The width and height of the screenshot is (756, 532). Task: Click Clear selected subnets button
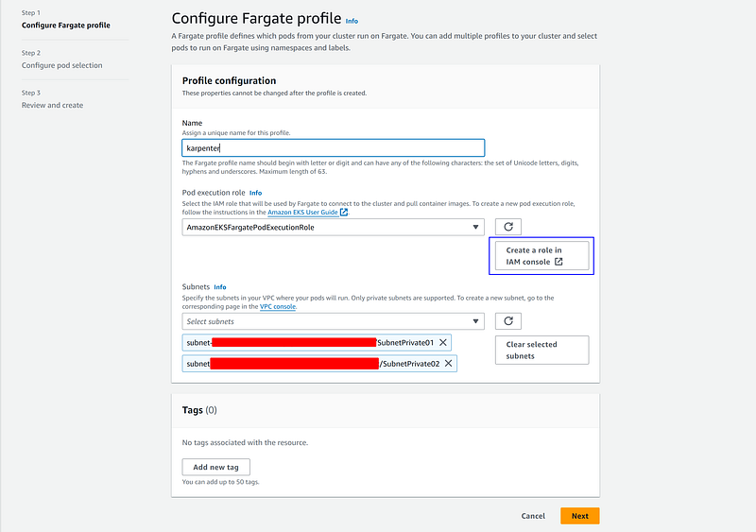[541, 351]
